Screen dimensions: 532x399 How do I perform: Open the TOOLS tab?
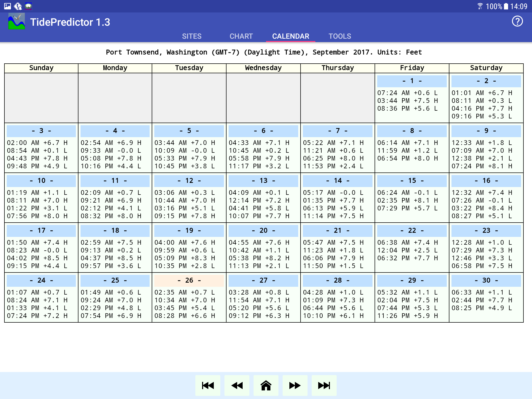[x=340, y=36]
